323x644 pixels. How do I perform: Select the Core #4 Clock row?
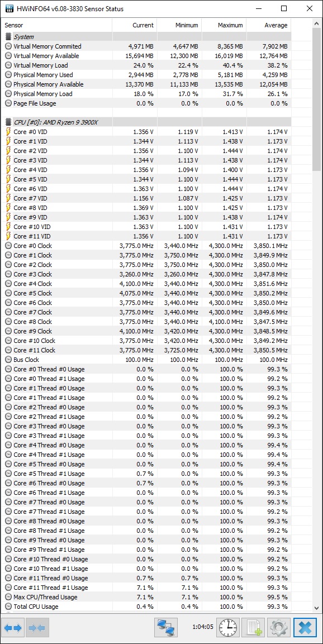(x=146, y=284)
